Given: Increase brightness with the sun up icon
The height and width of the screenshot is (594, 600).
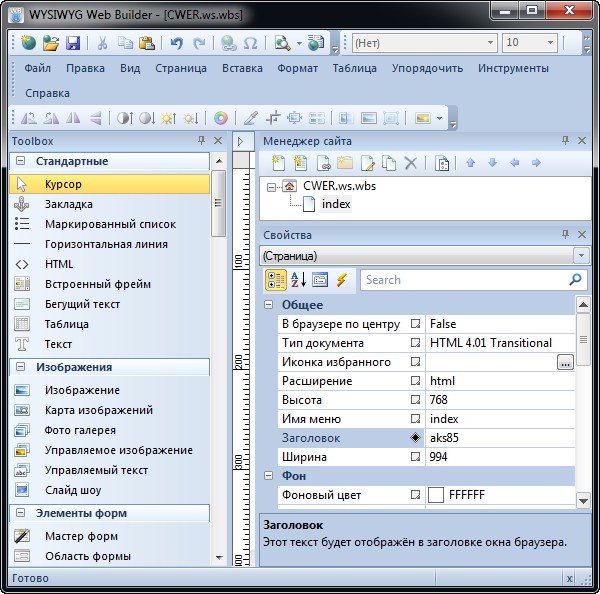Looking at the screenshot, I should [169, 118].
